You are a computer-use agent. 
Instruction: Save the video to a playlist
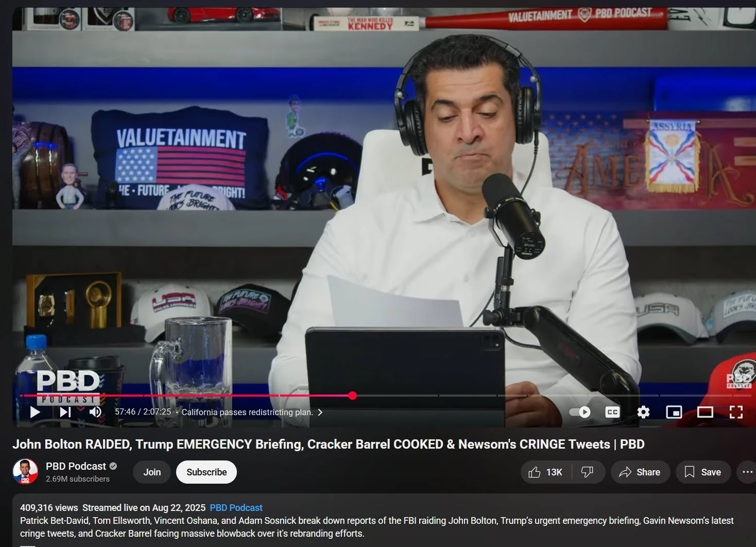[x=703, y=472]
